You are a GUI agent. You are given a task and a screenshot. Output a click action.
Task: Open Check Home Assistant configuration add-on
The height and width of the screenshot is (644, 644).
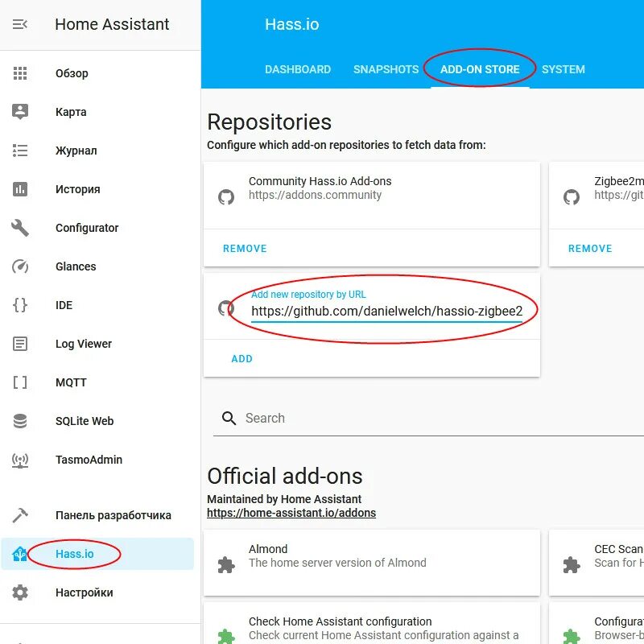tap(372, 623)
